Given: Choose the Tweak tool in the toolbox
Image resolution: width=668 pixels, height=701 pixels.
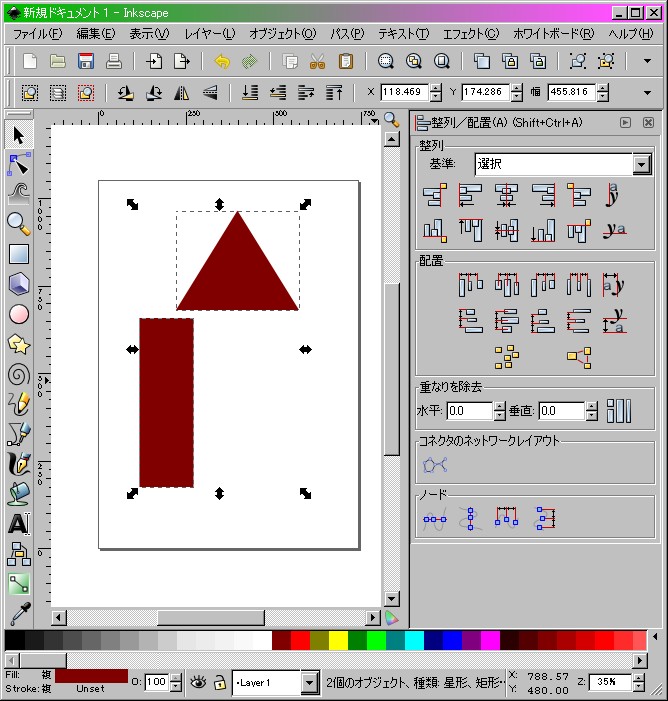Looking at the screenshot, I should pos(19,193).
